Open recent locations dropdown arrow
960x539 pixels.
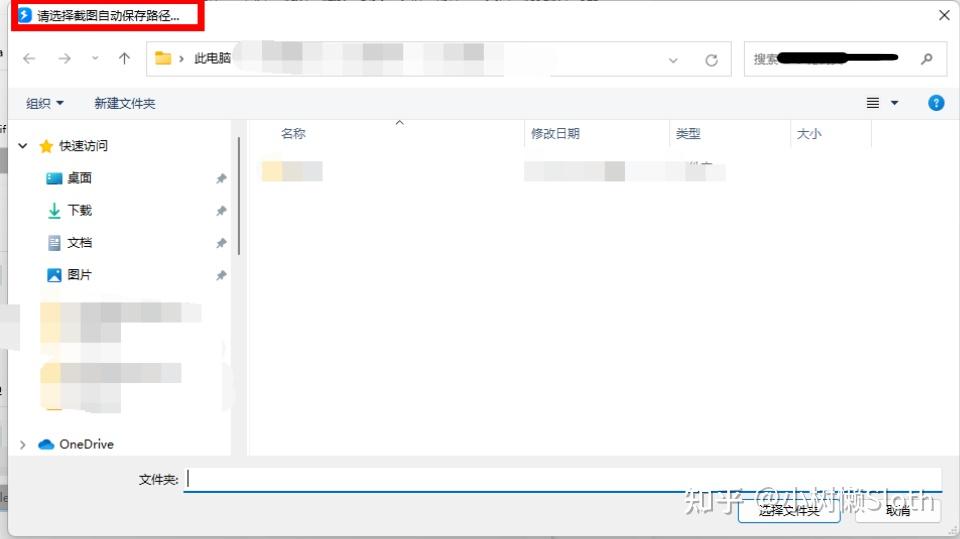point(95,59)
